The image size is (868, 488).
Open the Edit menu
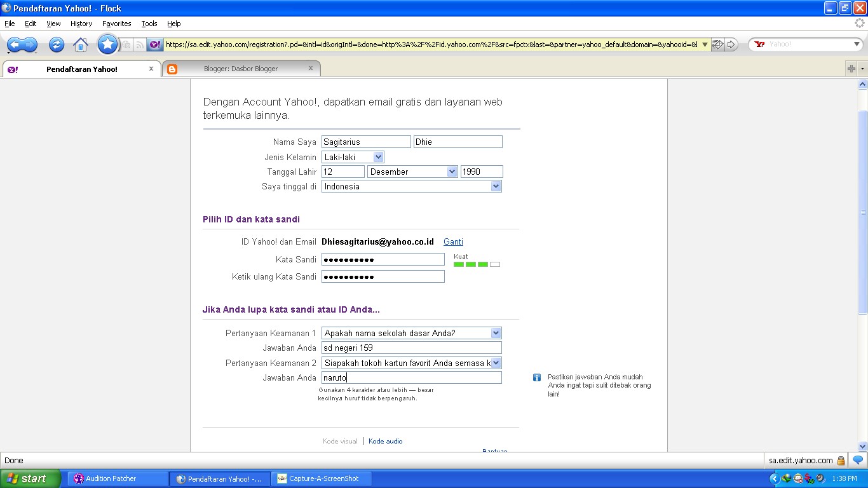pyautogui.click(x=31, y=24)
